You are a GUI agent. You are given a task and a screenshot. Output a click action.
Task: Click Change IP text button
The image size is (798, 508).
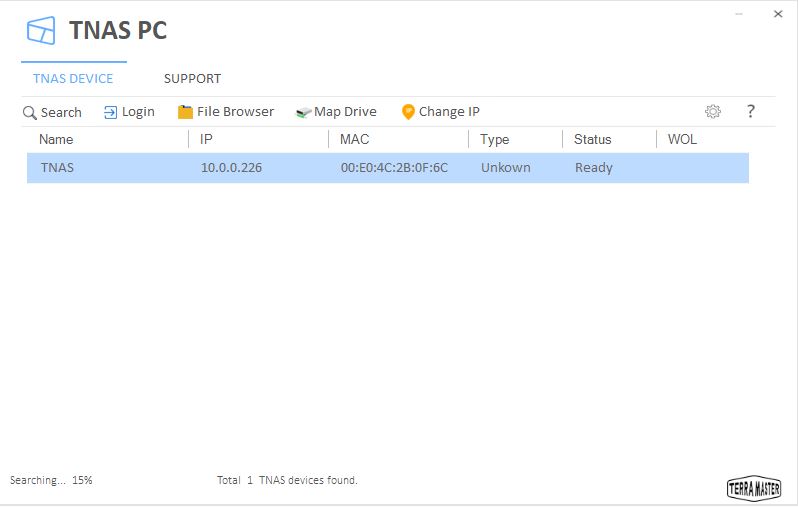[449, 111]
